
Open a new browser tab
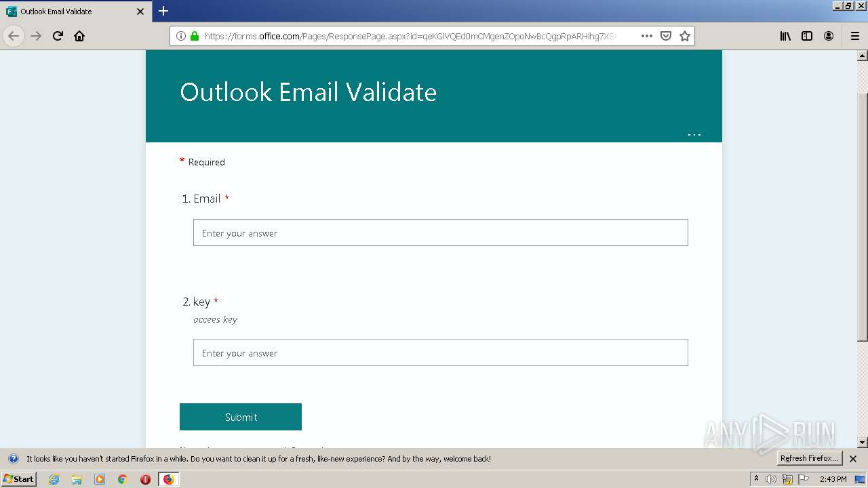pos(163,11)
